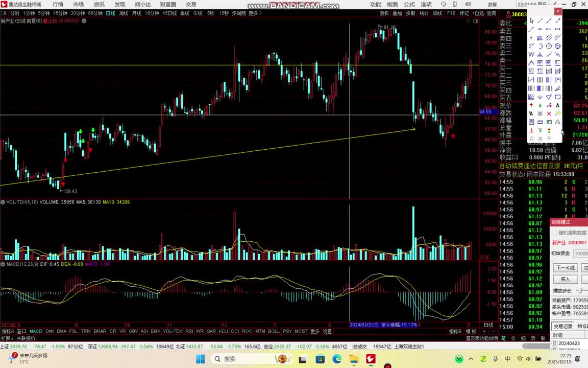Select the MACD indicator tab
Image resolution: width=588 pixels, height=368 pixels.
point(36,331)
